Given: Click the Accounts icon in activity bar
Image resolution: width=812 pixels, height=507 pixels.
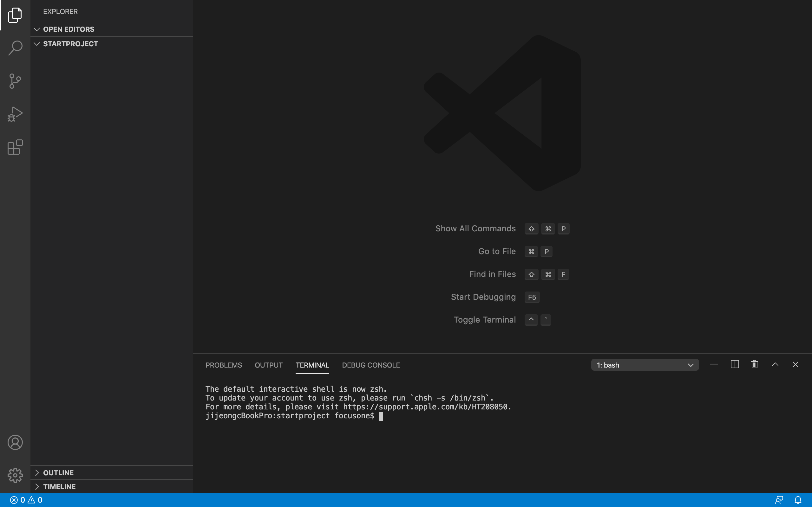Looking at the screenshot, I should point(15,442).
